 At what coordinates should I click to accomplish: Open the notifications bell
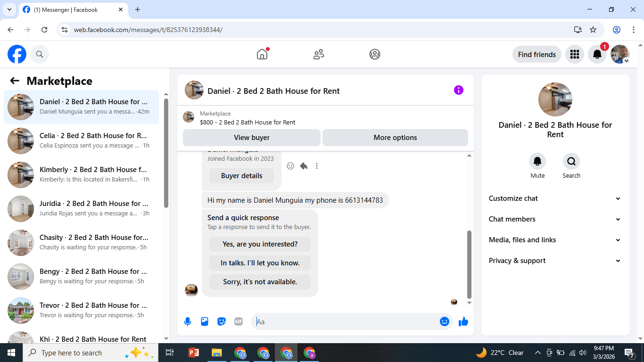pos(597,54)
